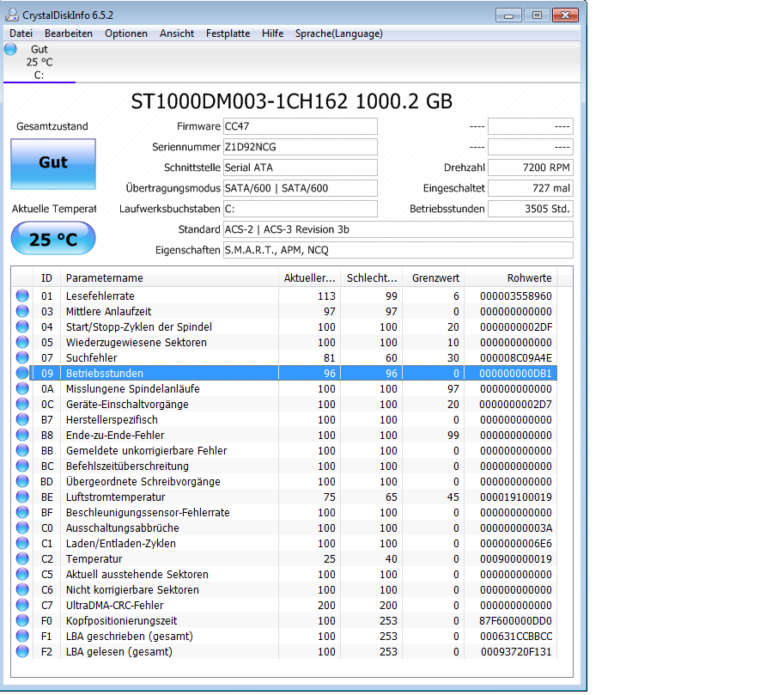Click the Firmware field showing CC47

coord(300,126)
